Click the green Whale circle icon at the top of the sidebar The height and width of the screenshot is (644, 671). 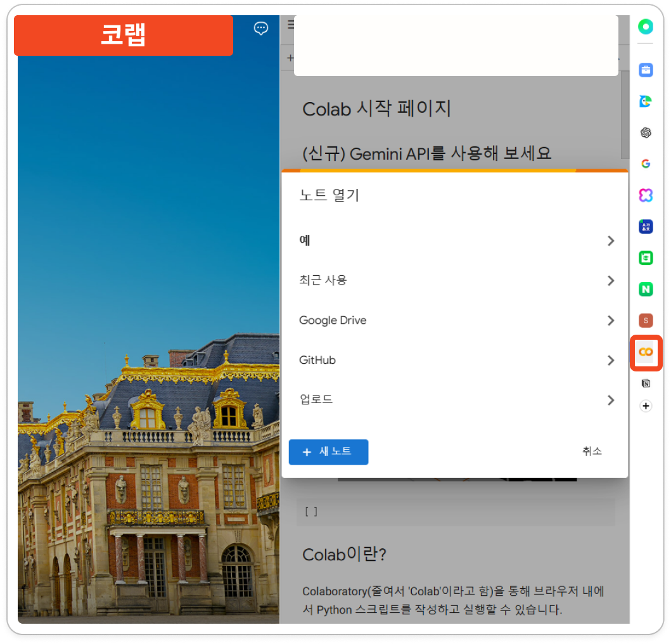[x=645, y=27]
